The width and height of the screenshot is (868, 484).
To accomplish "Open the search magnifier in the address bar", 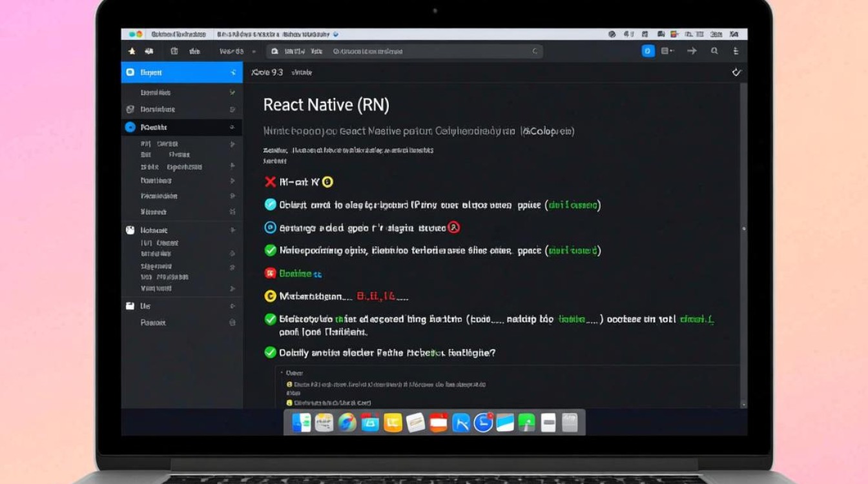I will pos(714,52).
